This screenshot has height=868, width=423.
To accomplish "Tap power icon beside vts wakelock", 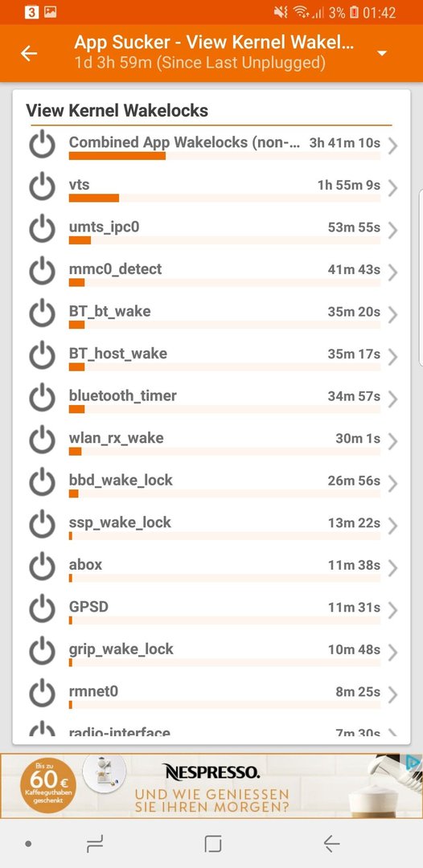I will pyautogui.click(x=42, y=187).
